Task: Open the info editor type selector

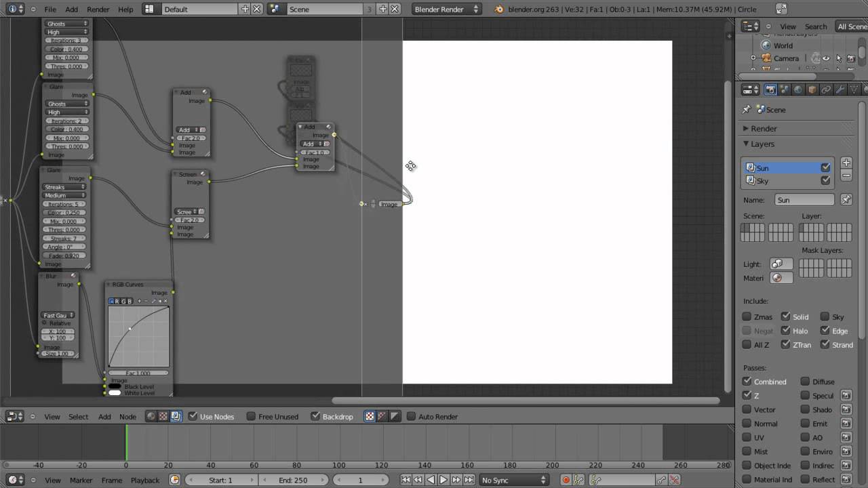Action: click(x=16, y=9)
